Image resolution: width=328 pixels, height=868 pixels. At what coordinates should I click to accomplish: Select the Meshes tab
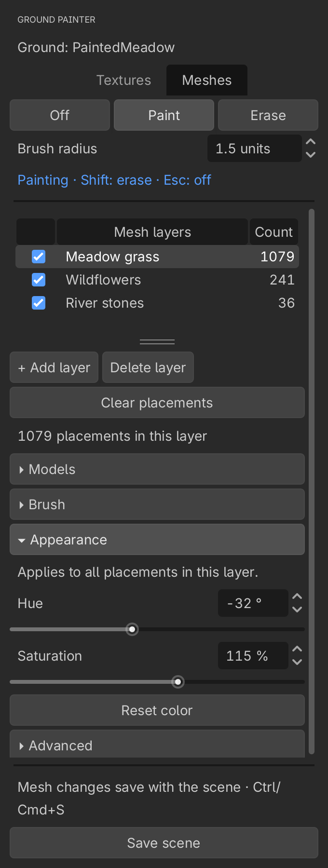coord(207,80)
